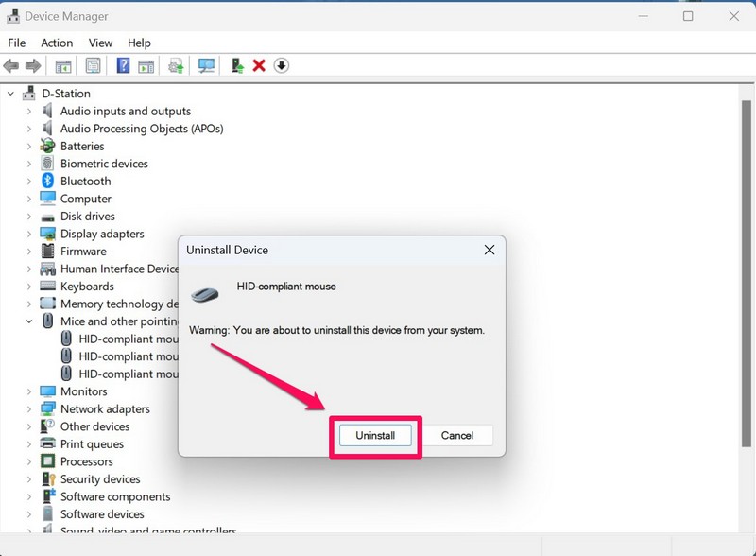Select the Biometric devices fingerprint icon
This screenshot has height=556, width=756.
pyautogui.click(x=48, y=164)
